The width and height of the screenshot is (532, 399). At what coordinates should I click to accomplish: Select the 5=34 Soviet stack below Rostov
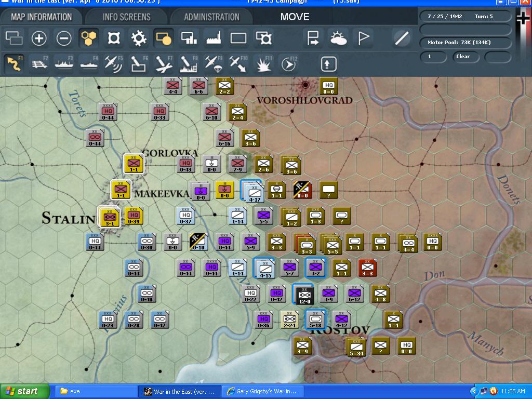point(355,347)
